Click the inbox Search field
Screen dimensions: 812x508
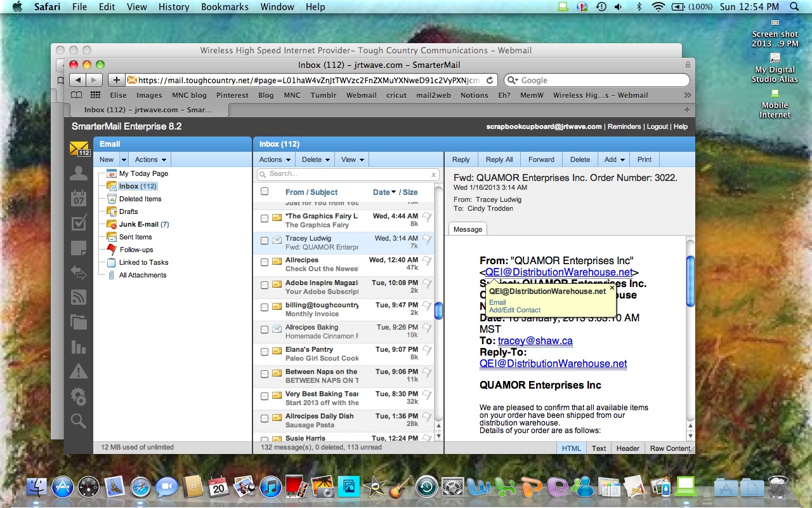pyautogui.click(x=348, y=174)
